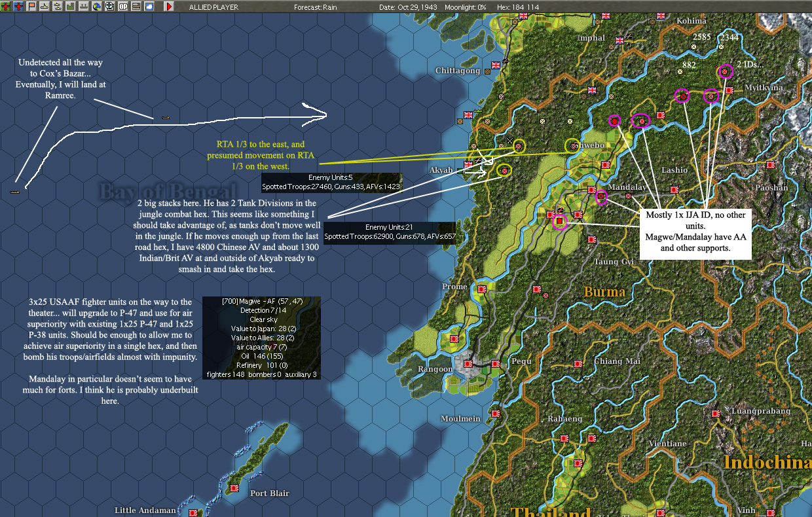The image size is (812, 517).
Task: Click the red play arrow end-turn button
Action: pyautogui.click(x=169, y=7)
